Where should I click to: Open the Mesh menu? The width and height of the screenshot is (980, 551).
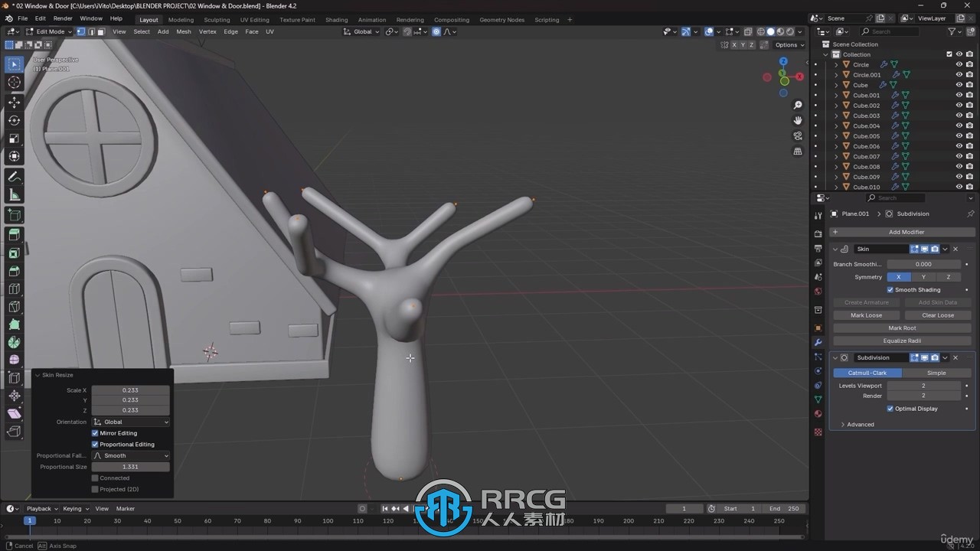[x=184, y=31]
